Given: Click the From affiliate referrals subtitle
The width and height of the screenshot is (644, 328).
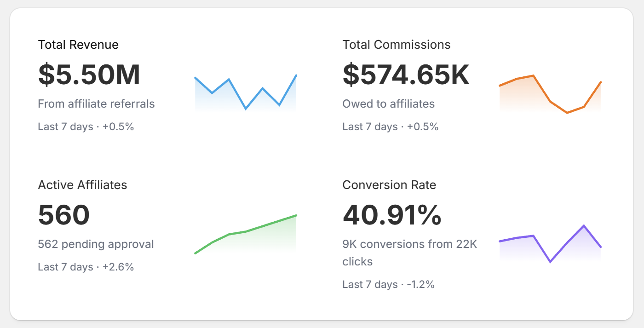Looking at the screenshot, I should [x=96, y=104].
